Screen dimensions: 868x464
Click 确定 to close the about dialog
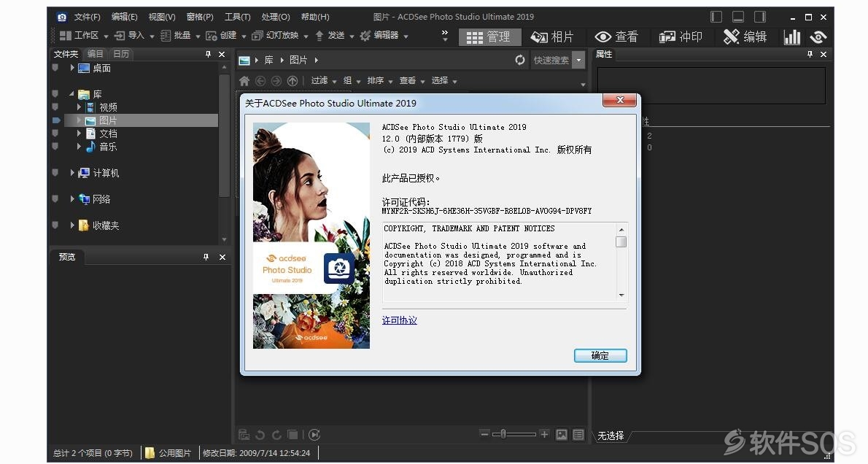coord(600,355)
